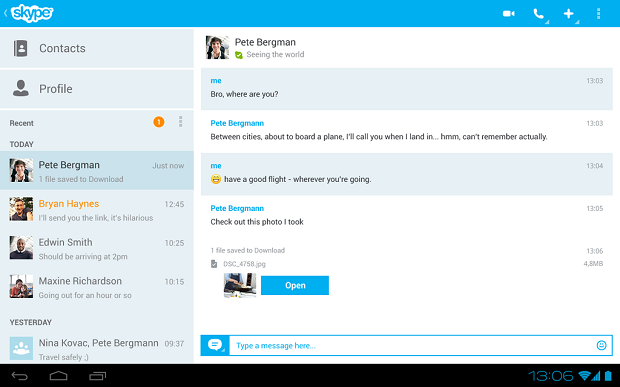This screenshot has height=387, width=620.
Task: Open the top-right overflow menu
Action: 599,14
